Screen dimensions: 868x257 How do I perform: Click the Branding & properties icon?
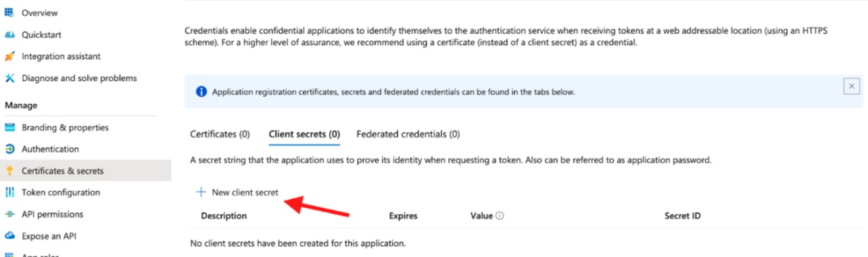coord(9,127)
